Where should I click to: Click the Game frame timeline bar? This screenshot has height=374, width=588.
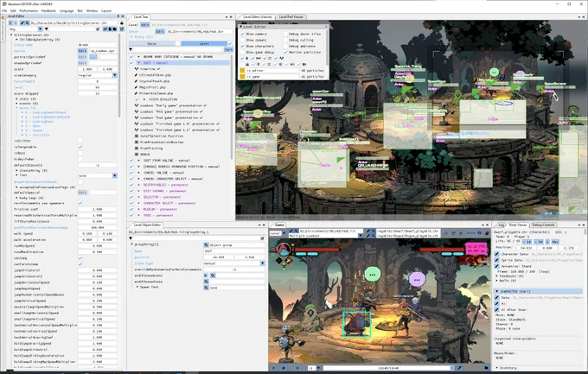(388, 368)
